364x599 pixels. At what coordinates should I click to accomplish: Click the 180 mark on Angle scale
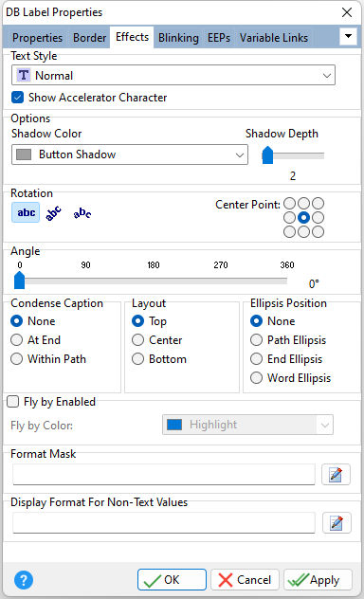[154, 264]
